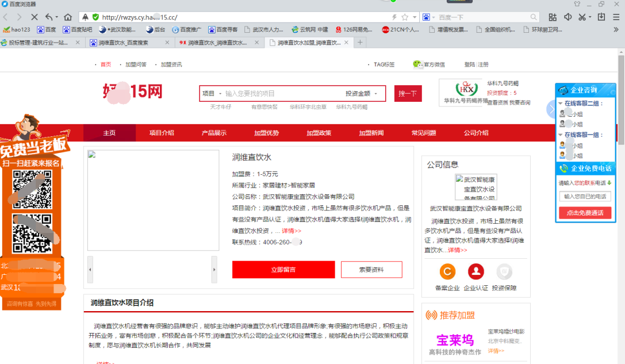Click the orange 备案企业 badge icon
Image resolution: width=625 pixels, height=364 pixels.
[447, 271]
